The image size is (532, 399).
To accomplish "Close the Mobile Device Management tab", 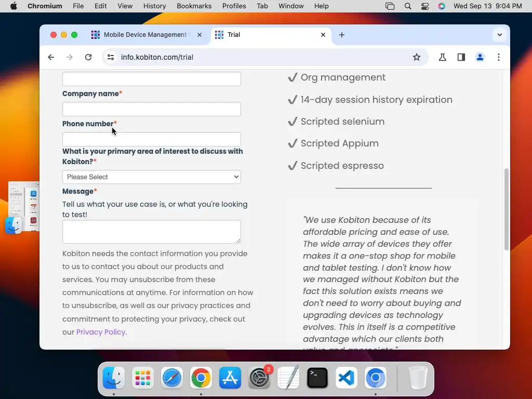I will [x=199, y=35].
